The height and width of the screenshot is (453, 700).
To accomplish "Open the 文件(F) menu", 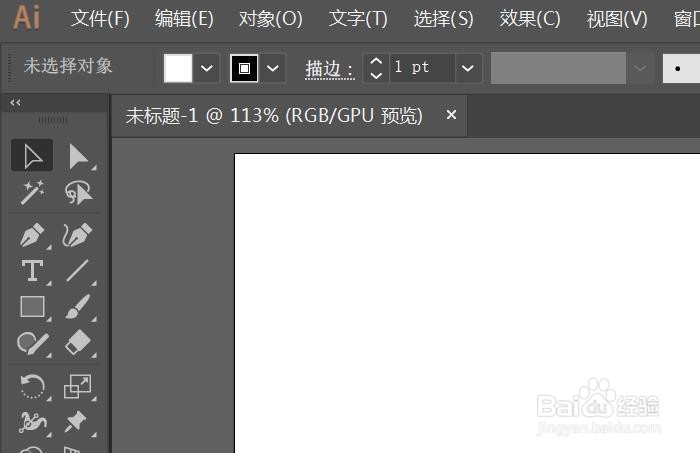I will tap(100, 19).
